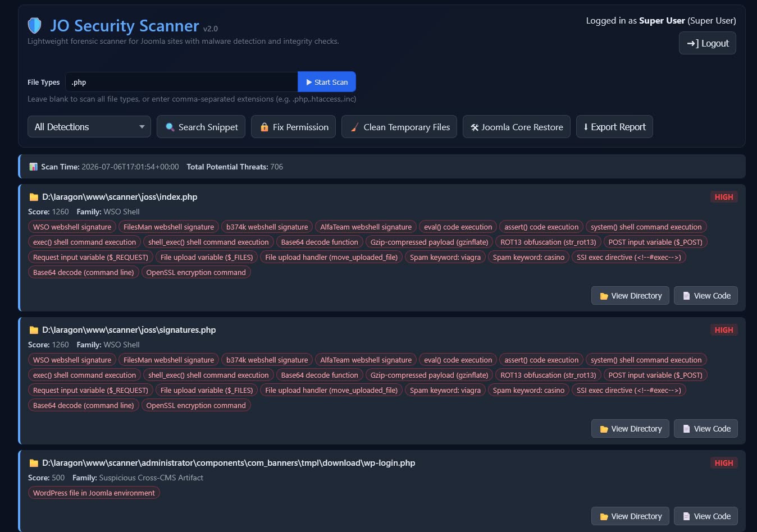Click the HIGH badge on signatures.php
Screen dimensions: 757x532
tap(724, 330)
